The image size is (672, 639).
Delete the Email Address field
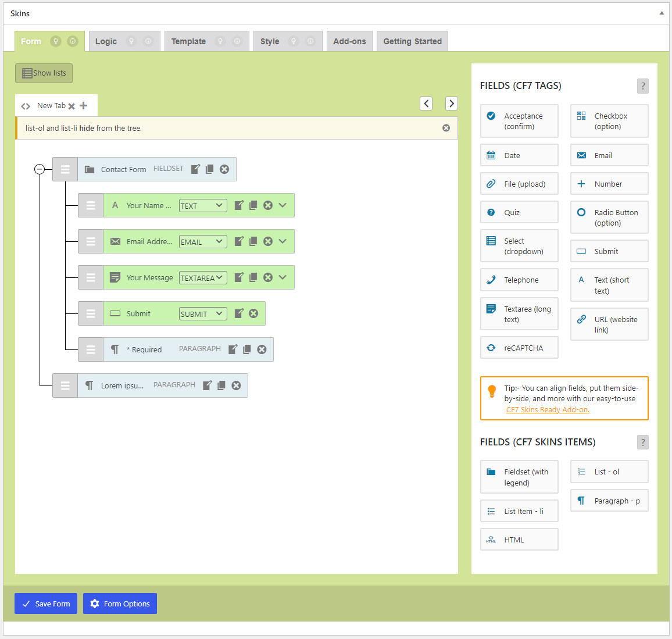(x=268, y=241)
